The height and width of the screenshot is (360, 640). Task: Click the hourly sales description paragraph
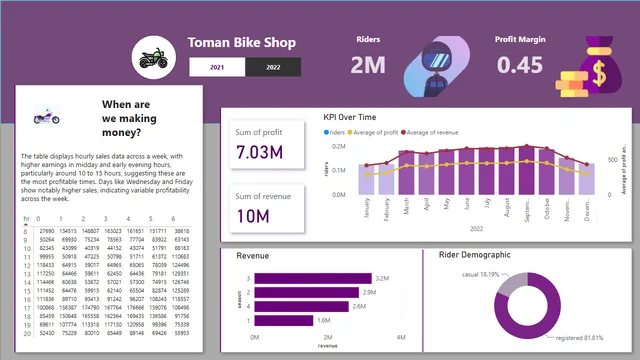[x=107, y=178]
